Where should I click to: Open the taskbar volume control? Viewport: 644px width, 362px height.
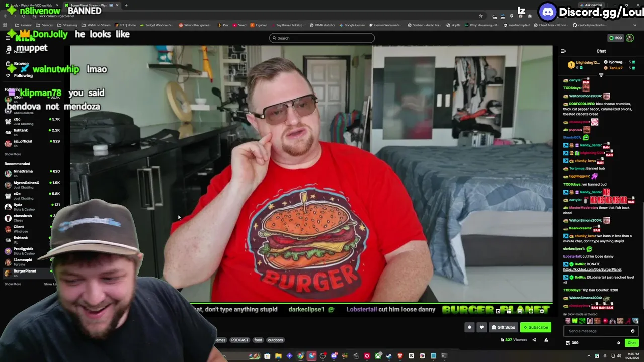click(x=619, y=356)
